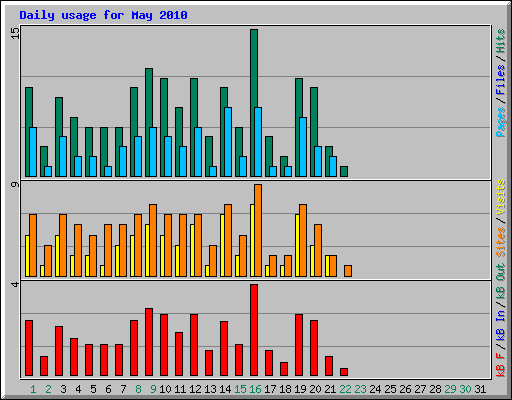512x400 pixels.
Task: Click day label 14 on axis
Action: (225, 389)
